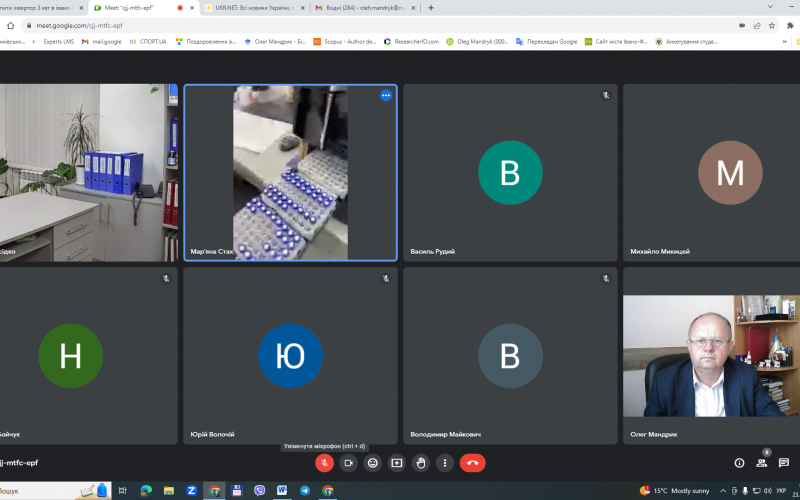Turn on the microphone in Meet
Screen dimensions: 800x500
coord(324,463)
